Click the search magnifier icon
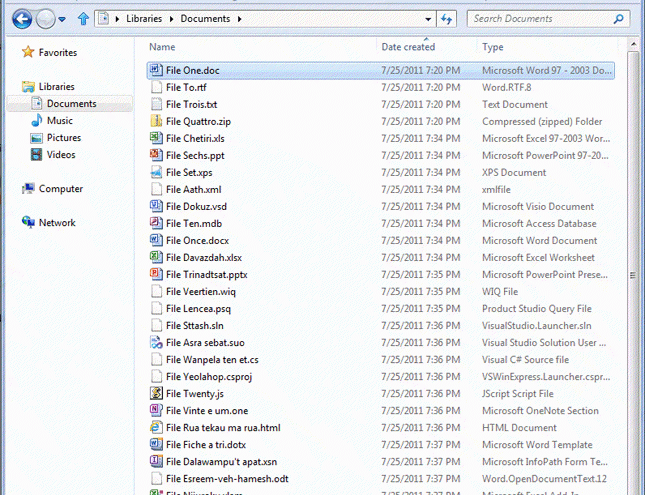The width and height of the screenshot is (645, 495). pos(618,19)
